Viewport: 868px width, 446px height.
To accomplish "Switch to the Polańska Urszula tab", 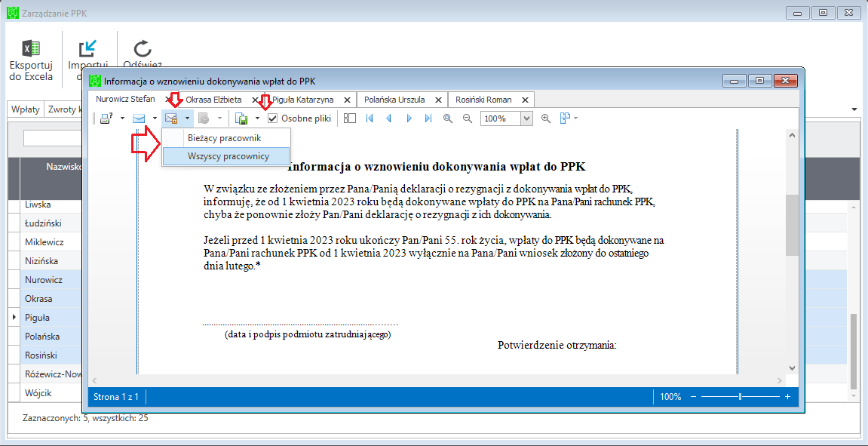I will (394, 100).
